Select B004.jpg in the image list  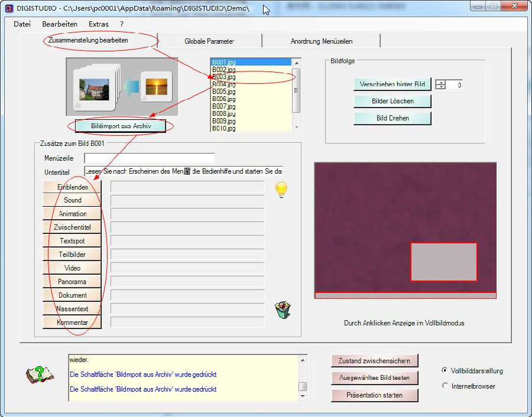point(251,84)
